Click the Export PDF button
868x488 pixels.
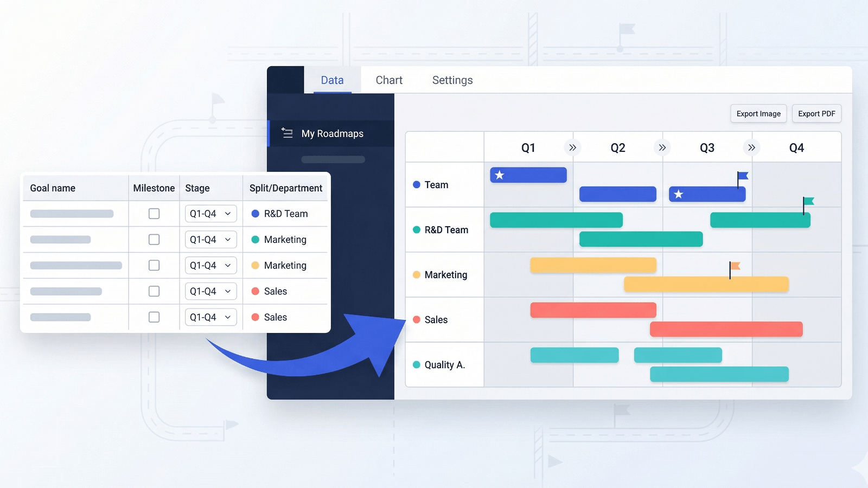(816, 113)
